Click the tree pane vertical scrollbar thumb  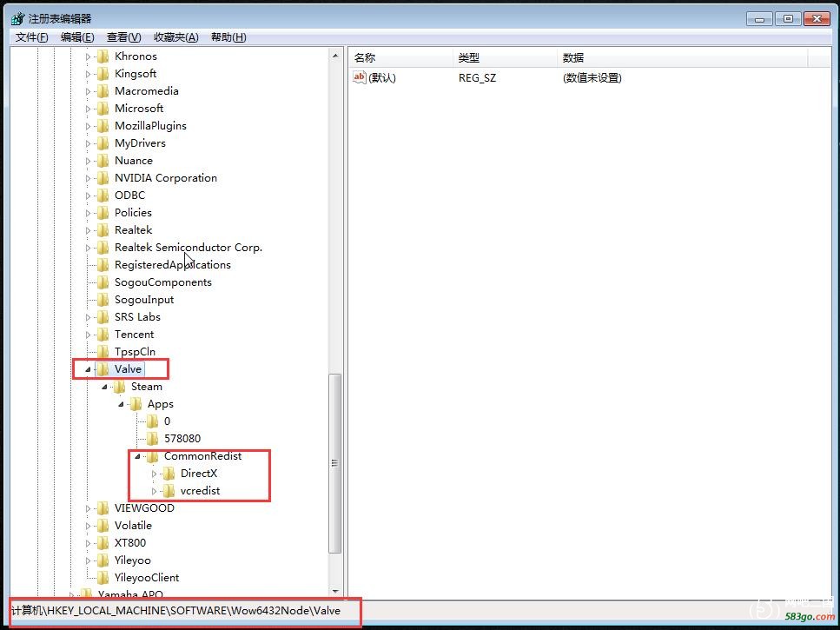(x=335, y=463)
